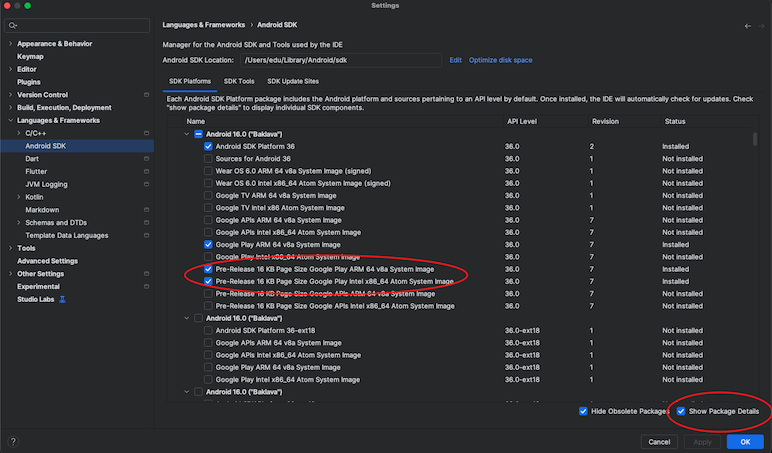
Task: Collapse Languages & Frameworks section
Action: point(10,120)
